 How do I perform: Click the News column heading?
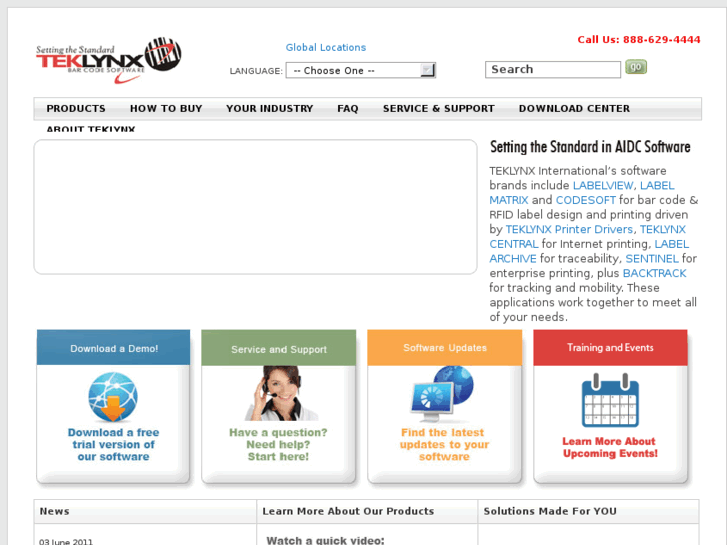click(x=54, y=511)
